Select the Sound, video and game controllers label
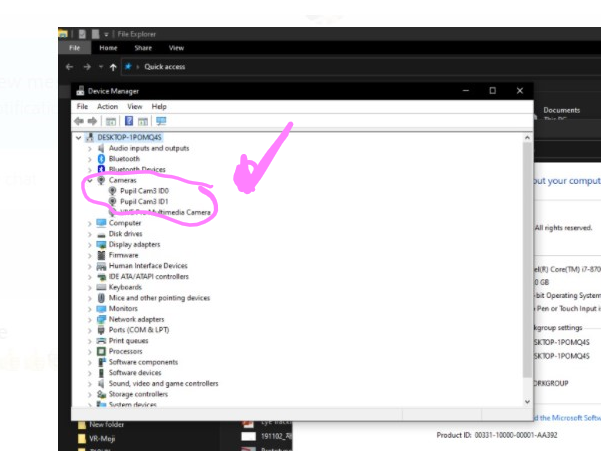The width and height of the screenshot is (601, 451). click(163, 384)
